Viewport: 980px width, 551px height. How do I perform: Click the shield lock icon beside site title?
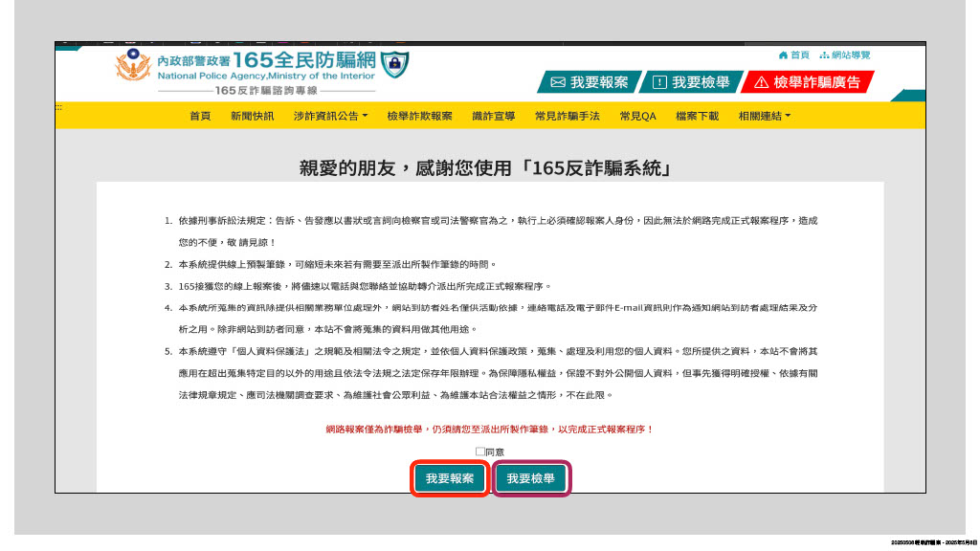393,65
